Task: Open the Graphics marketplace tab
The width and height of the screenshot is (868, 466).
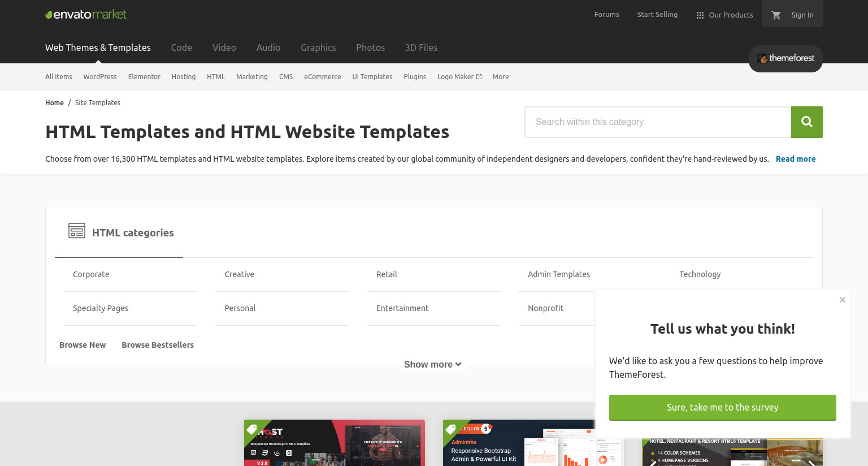Action: [x=318, y=48]
